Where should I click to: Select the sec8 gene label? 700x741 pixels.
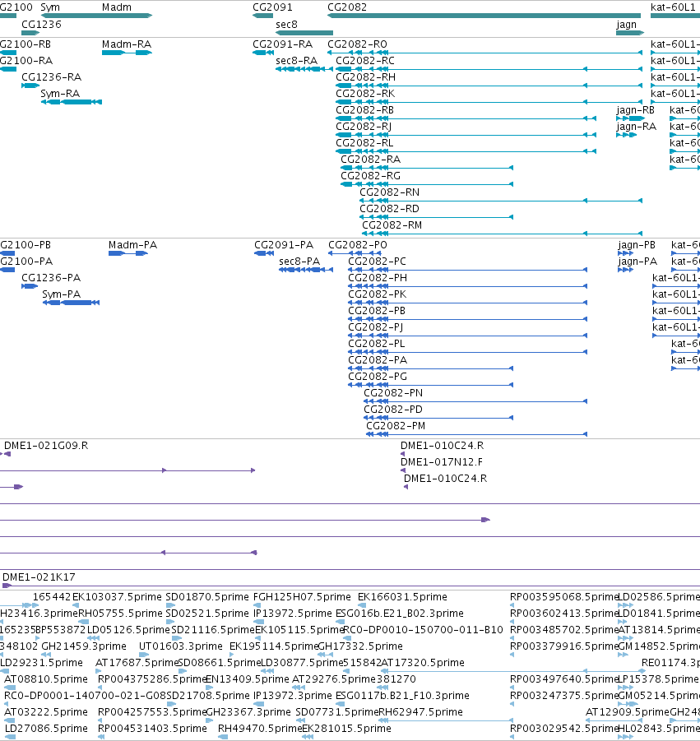click(286, 25)
